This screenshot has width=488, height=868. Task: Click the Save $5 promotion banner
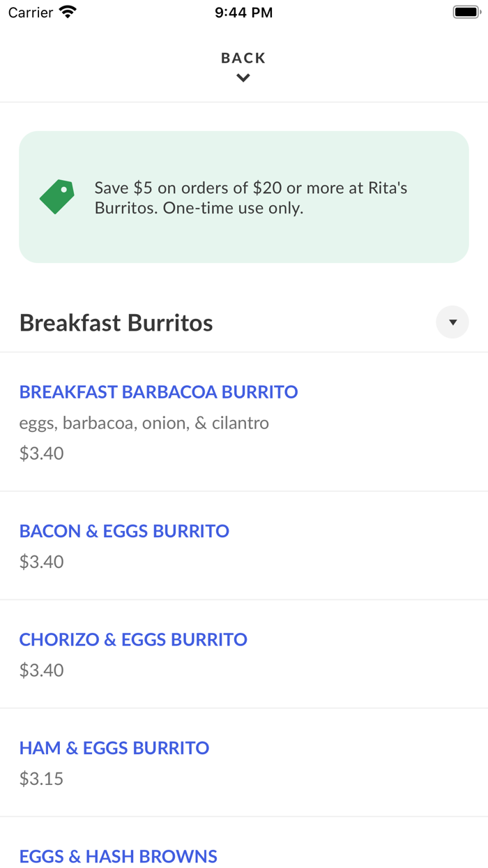click(243, 197)
